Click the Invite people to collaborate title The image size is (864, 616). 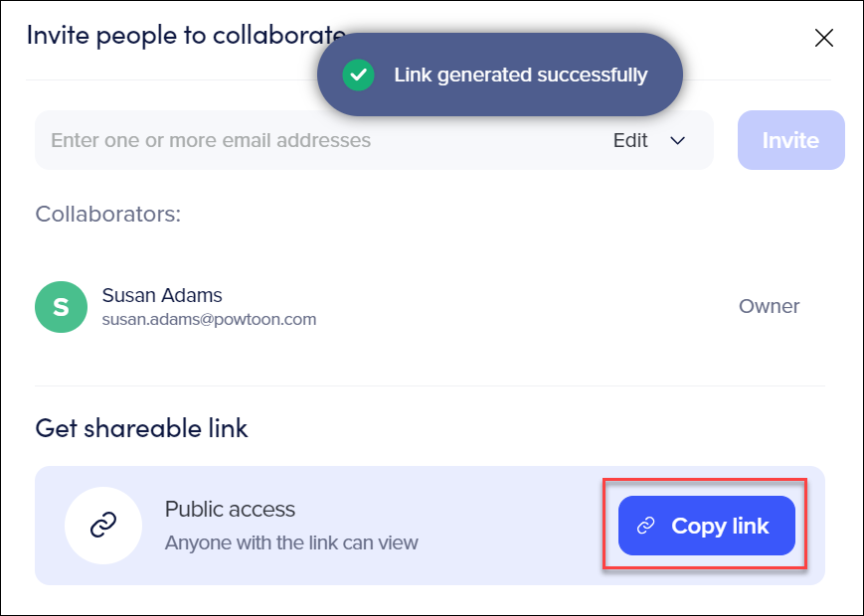point(186,36)
